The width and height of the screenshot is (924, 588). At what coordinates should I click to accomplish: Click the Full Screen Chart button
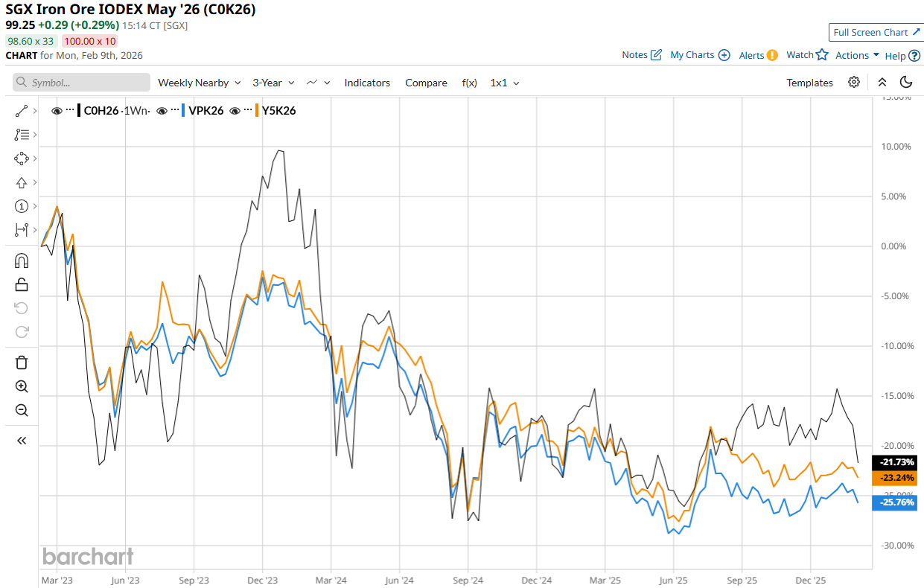point(876,32)
